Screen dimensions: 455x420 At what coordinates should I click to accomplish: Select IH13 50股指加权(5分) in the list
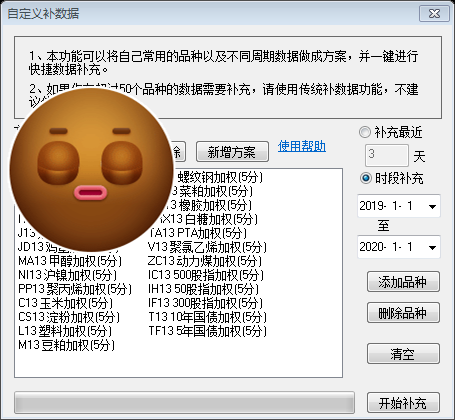tap(203, 289)
